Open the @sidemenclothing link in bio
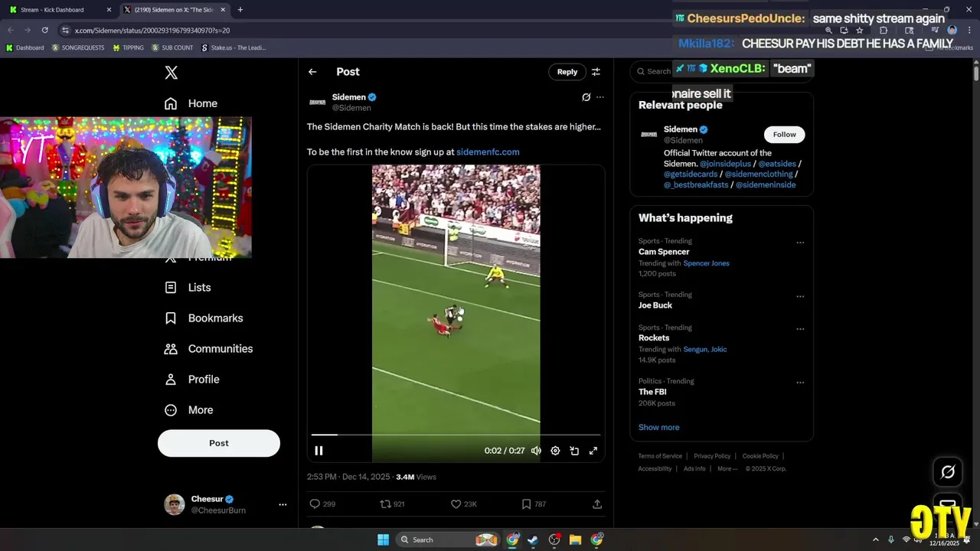Image resolution: width=980 pixels, height=551 pixels. tap(759, 174)
